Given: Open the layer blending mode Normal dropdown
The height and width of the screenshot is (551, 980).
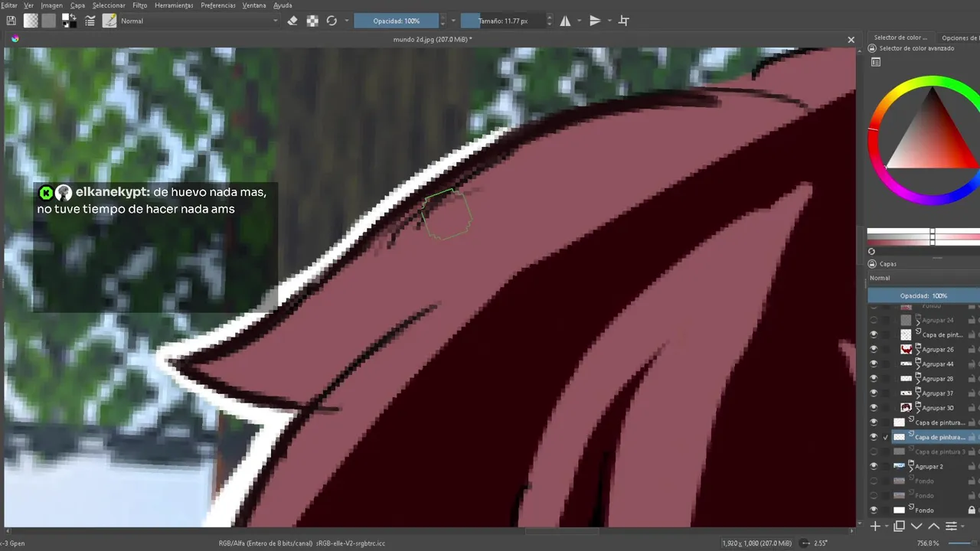Looking at the screenshot, I should (923, 278).
